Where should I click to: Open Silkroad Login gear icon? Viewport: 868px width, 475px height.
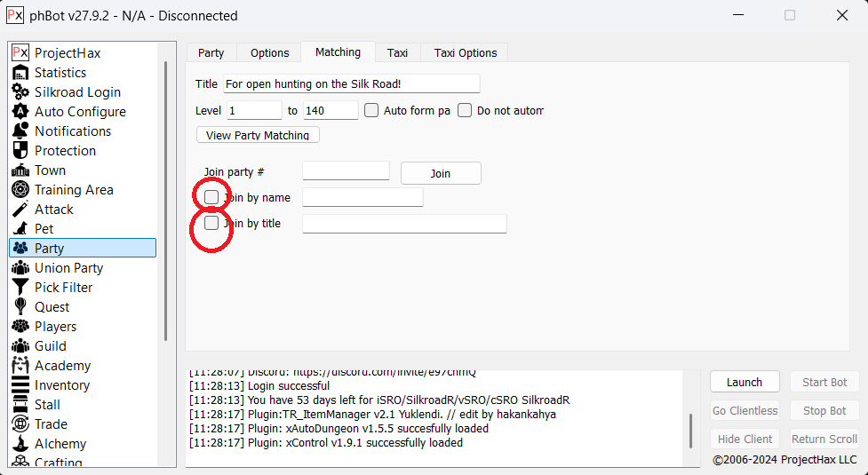(x=20, y=92)
